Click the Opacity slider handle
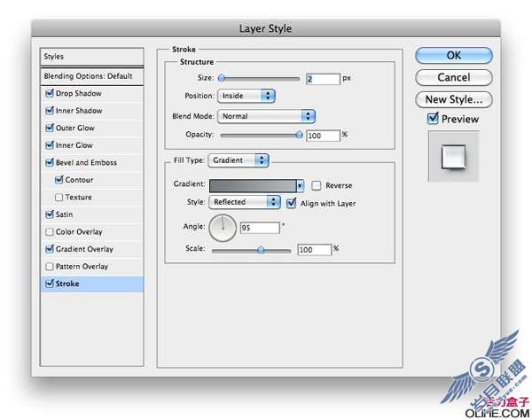Image resolution: width=532 pixels, height=420 pixels. pos(299,135)
